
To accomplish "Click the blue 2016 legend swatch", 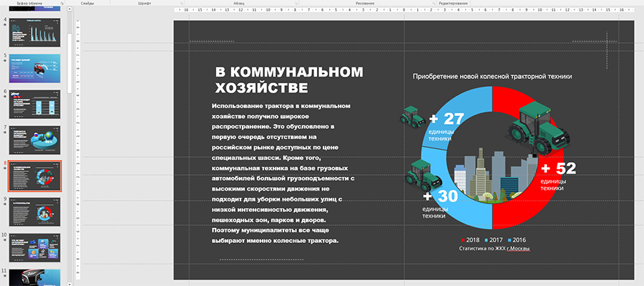I will point(509,240).
